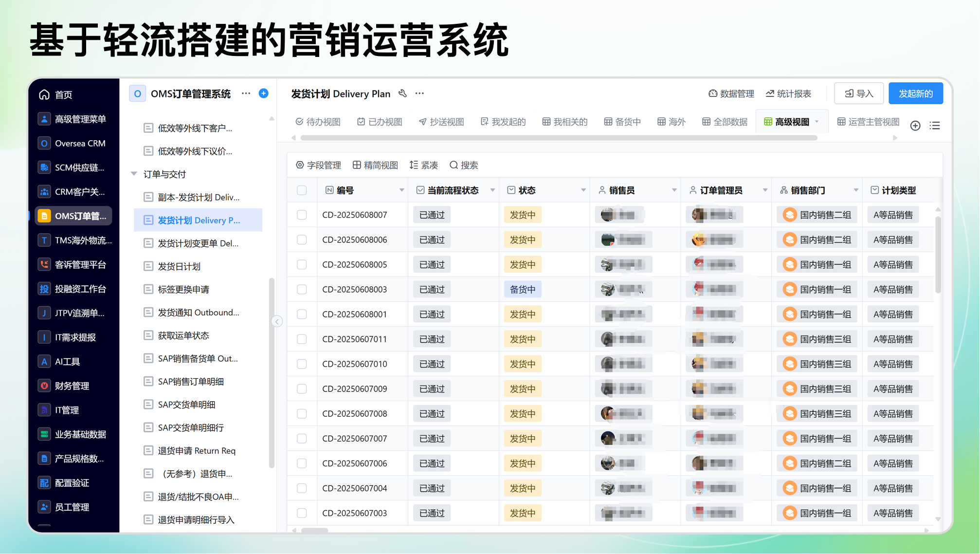The height and width of the screenshot is (554, 980).
Task: Click the wrench settings icon beside Delivery Plan
Action: (402, 93)
